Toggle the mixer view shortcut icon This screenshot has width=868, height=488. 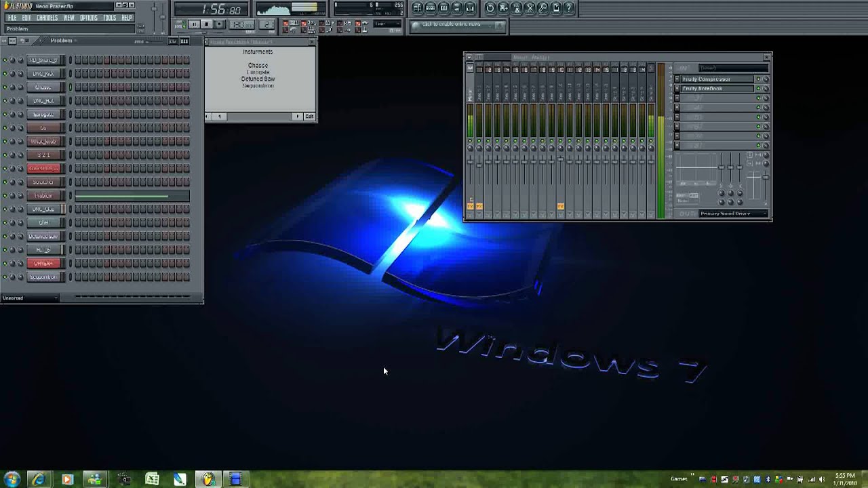click(470, 8)
